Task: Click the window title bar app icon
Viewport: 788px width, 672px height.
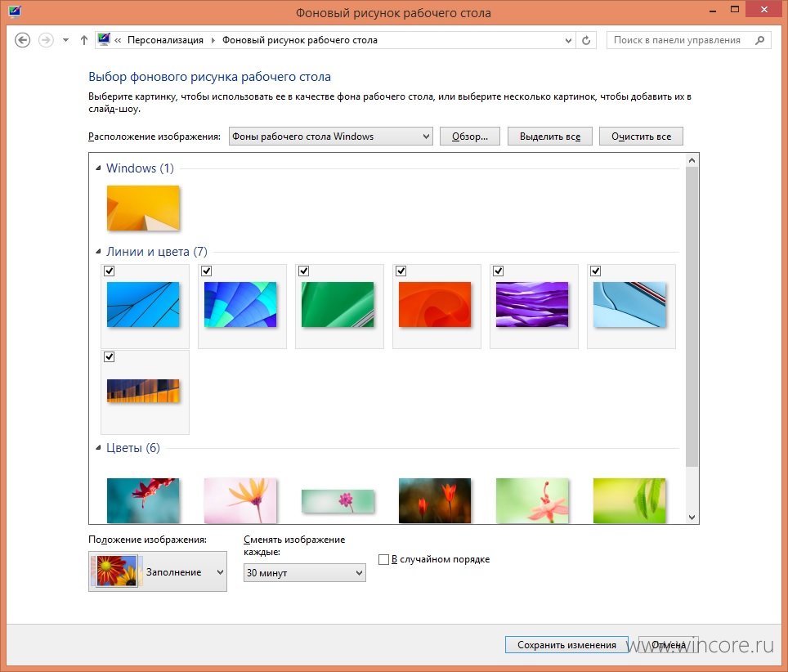Action: click(15, 11)
